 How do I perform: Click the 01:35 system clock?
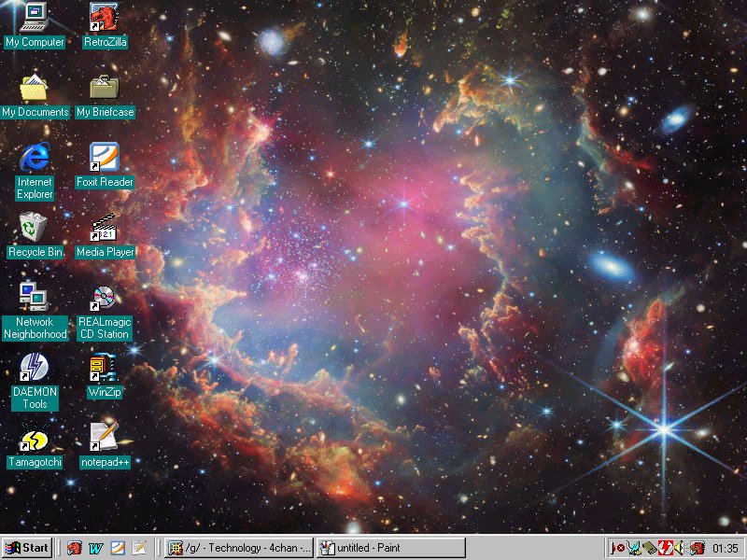pos(726,549)
